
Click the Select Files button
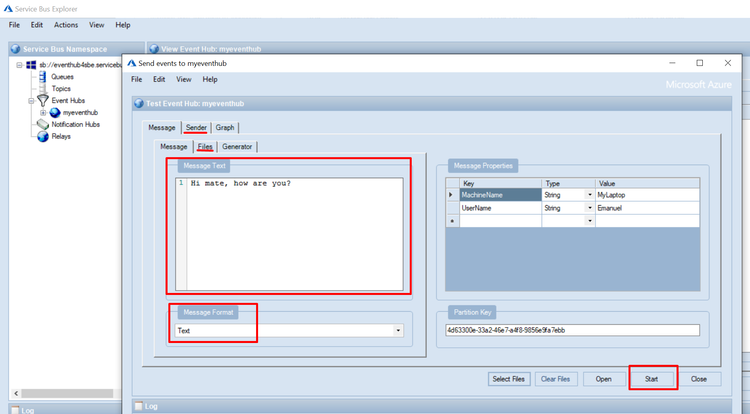[x=509, y=379]
